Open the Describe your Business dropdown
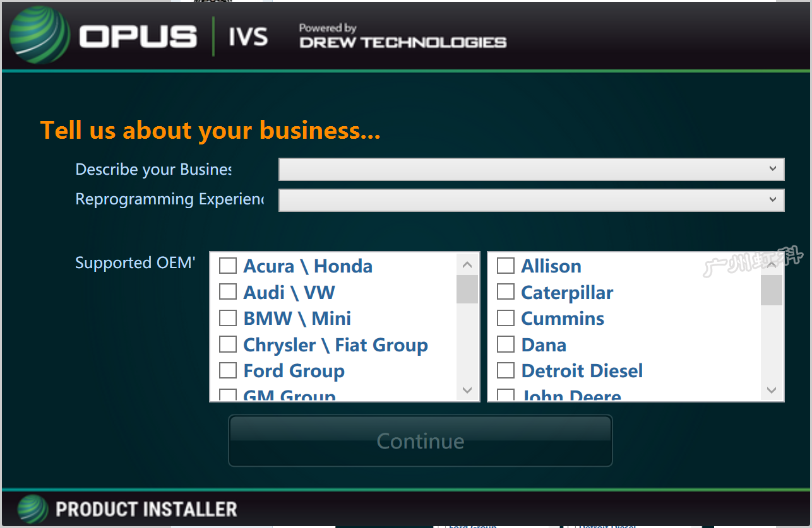 (532, 169)
